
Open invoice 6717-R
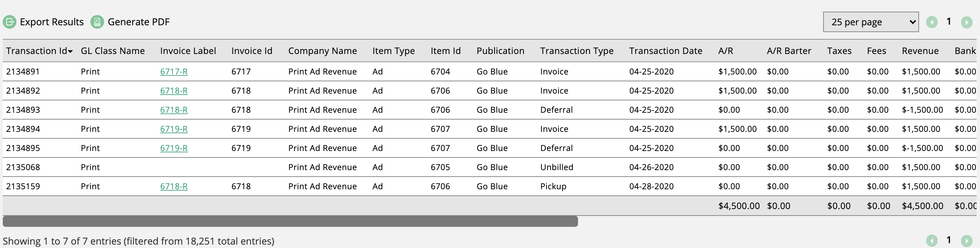[174, 71]
